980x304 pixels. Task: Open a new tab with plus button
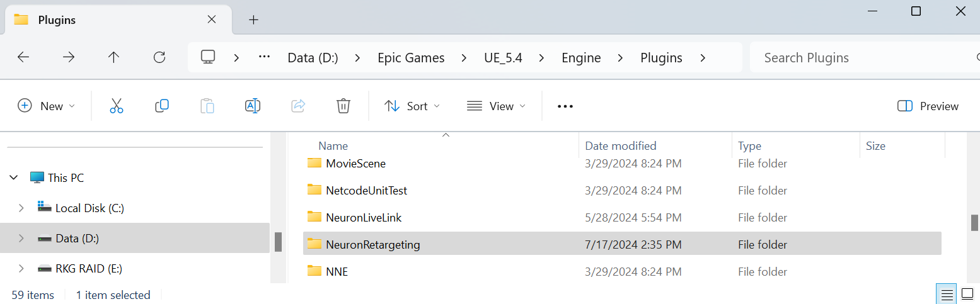point(253,20)
